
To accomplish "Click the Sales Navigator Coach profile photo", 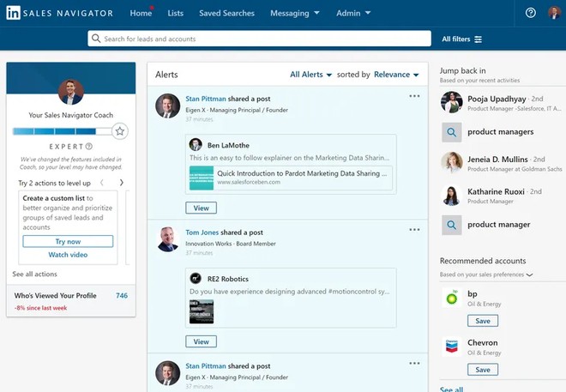I will pyautogui.click(x=70, y=92).
